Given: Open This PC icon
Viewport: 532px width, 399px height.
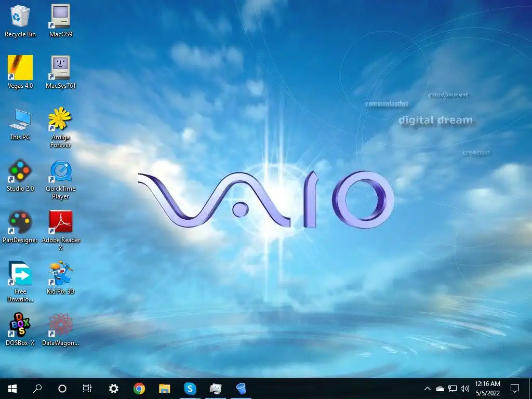Looking at the screenshot, I should click(x=20, y=125).
